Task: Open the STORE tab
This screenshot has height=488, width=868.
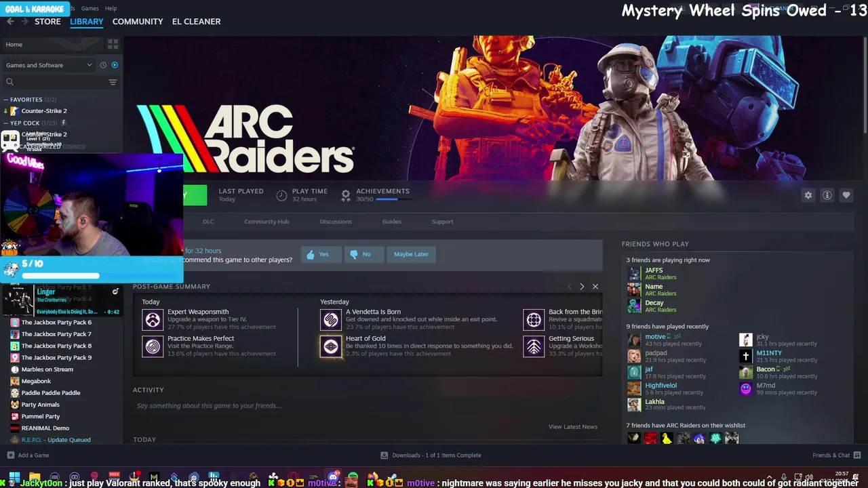Action: tap(47, 22)
